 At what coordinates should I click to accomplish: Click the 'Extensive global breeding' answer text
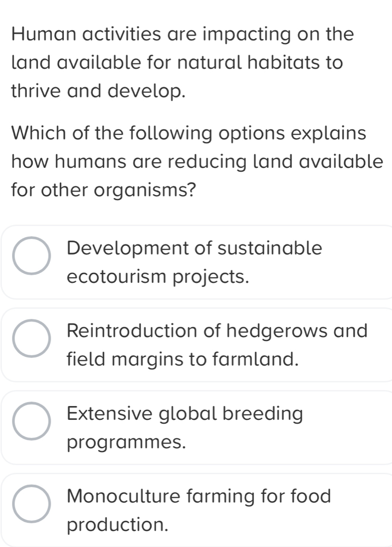[185, 414]
